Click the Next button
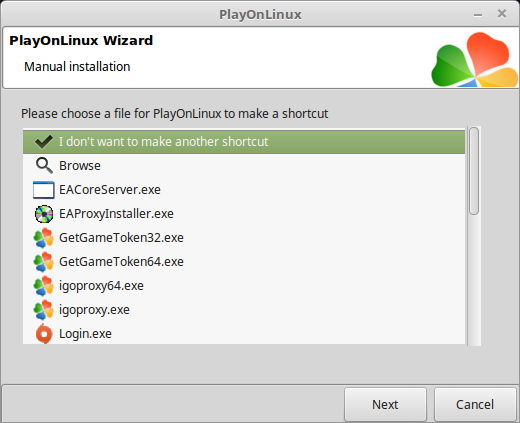The width and height of the screenshot is (520, 423). 385,404
